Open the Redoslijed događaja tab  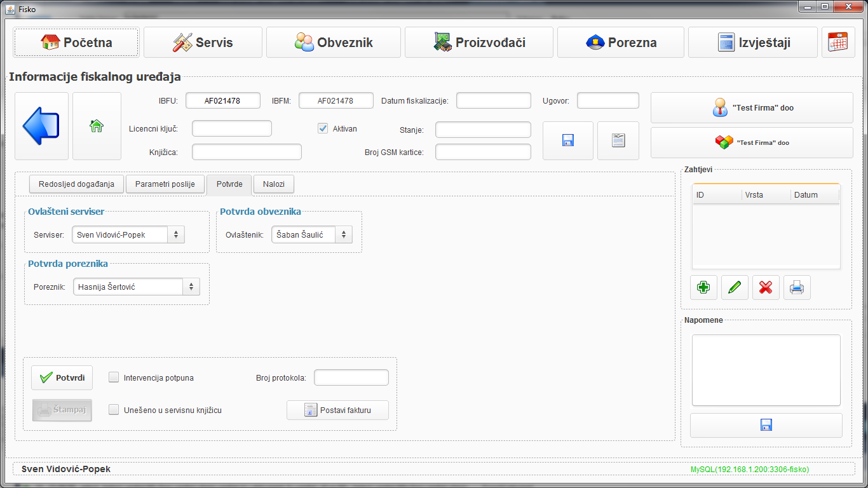click(x=76, y=184)
